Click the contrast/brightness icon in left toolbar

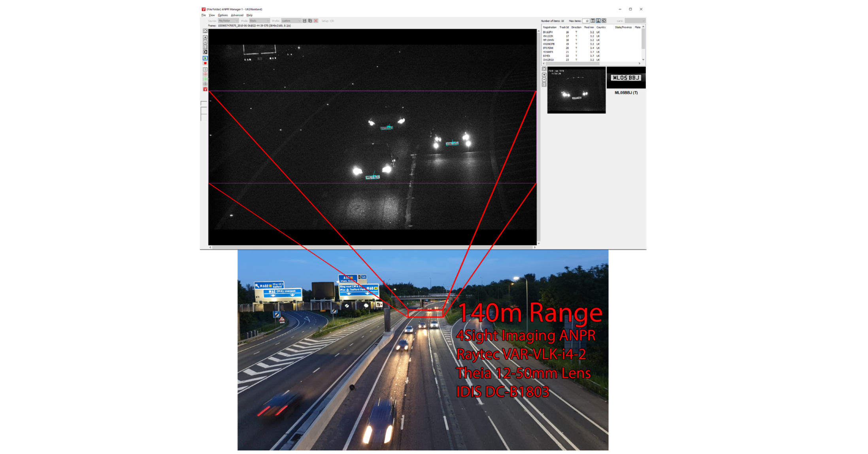[205, 52]
